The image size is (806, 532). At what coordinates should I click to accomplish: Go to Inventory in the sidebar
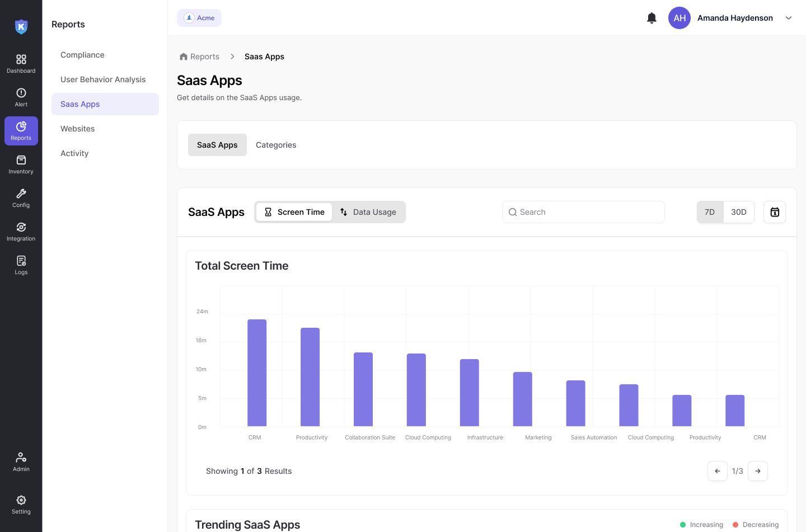(21, 164)
